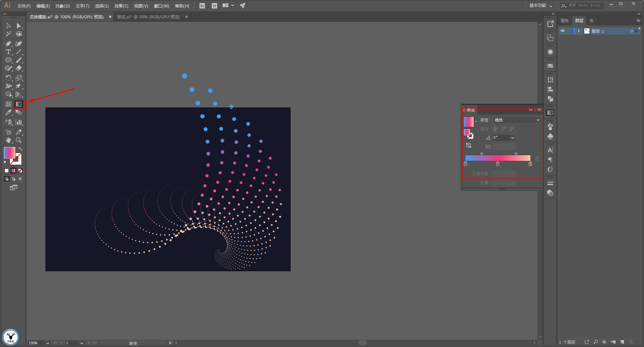The height and width of the screenshot is (347, 644).
Task: Open the 效果(C) menu
Action: [x=121, y=6]
